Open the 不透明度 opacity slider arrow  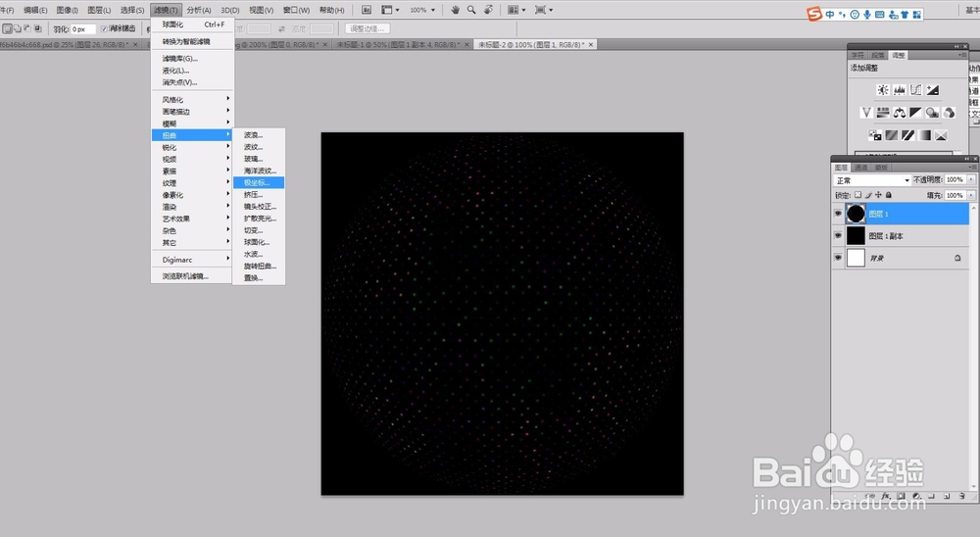[x=970, y=180]
